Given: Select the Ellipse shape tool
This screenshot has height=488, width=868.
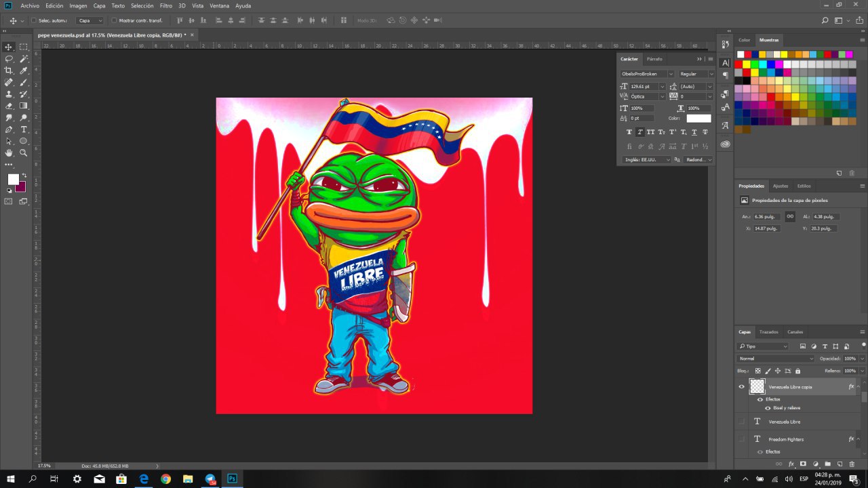Looking at the screenshot, I should point(24,141).
